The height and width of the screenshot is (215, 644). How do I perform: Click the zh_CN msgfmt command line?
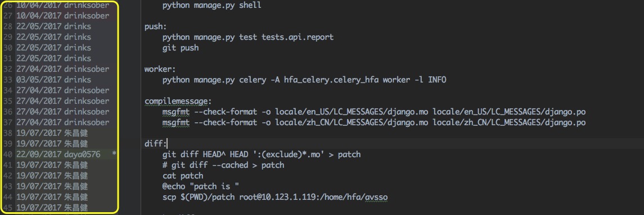pos(374,122)
